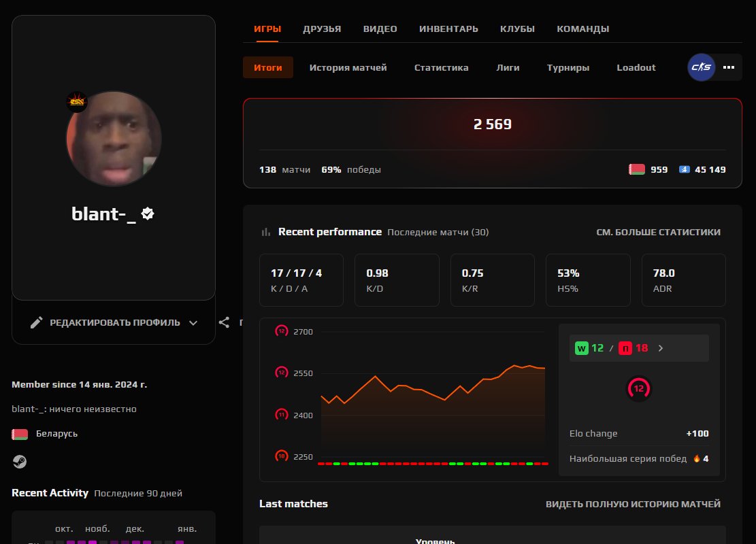
Task: Open the three-dots more options menu
Action: point(729,67)
